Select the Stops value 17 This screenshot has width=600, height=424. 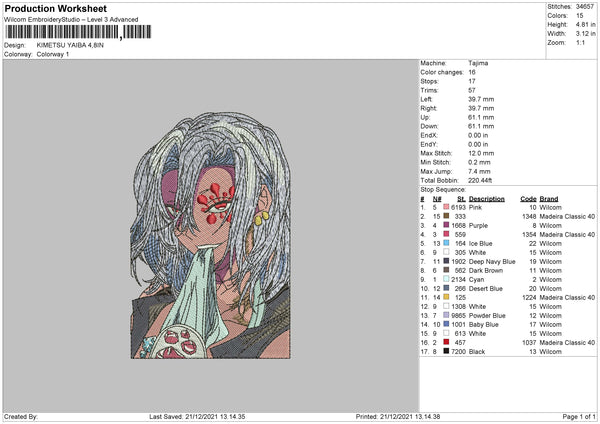click(472, 81)
